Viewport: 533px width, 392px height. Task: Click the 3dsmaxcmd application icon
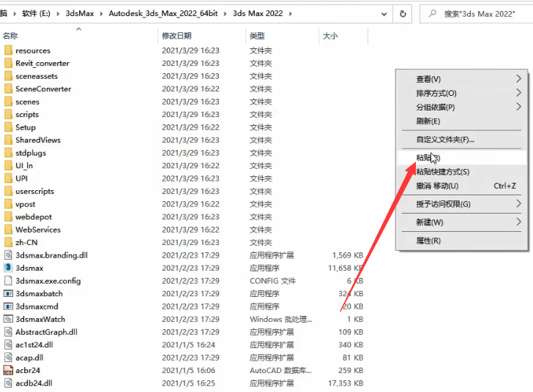click(8, 306)
